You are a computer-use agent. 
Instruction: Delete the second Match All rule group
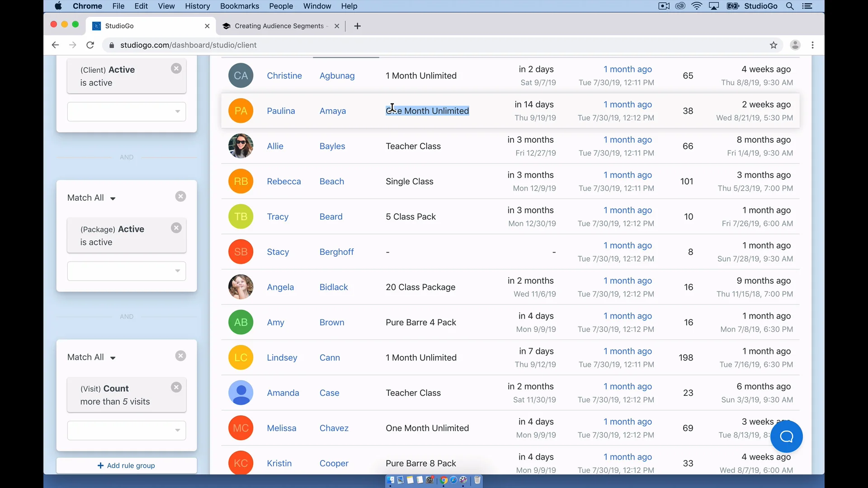(180, 197)
